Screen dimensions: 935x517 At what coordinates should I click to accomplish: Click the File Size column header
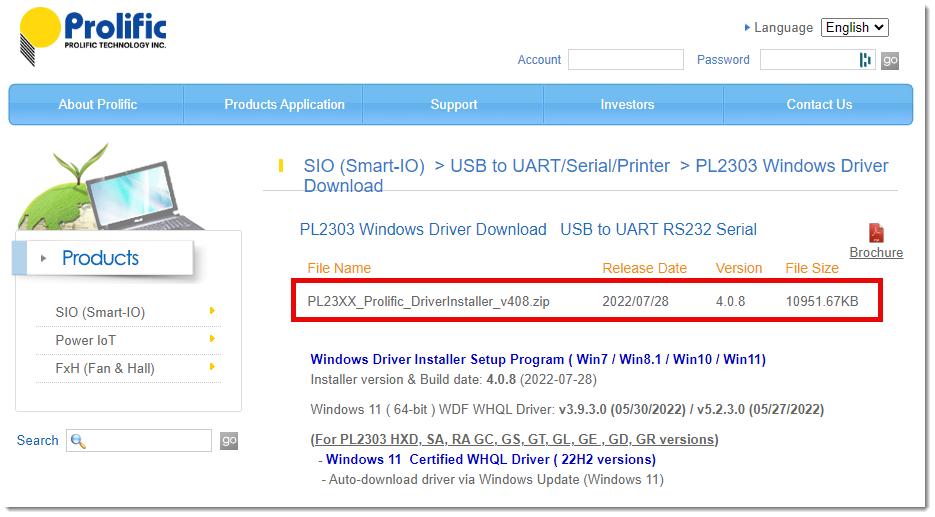coord(812,268)
